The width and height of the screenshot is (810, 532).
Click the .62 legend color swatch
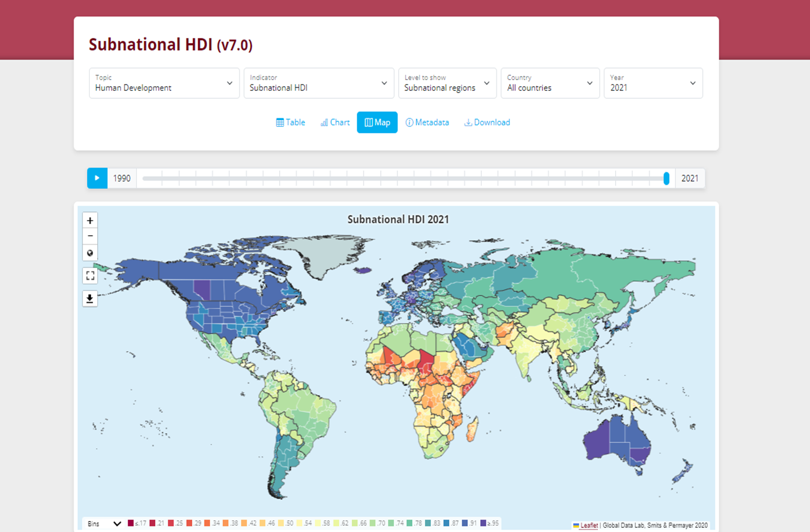[x=337, y=523]
